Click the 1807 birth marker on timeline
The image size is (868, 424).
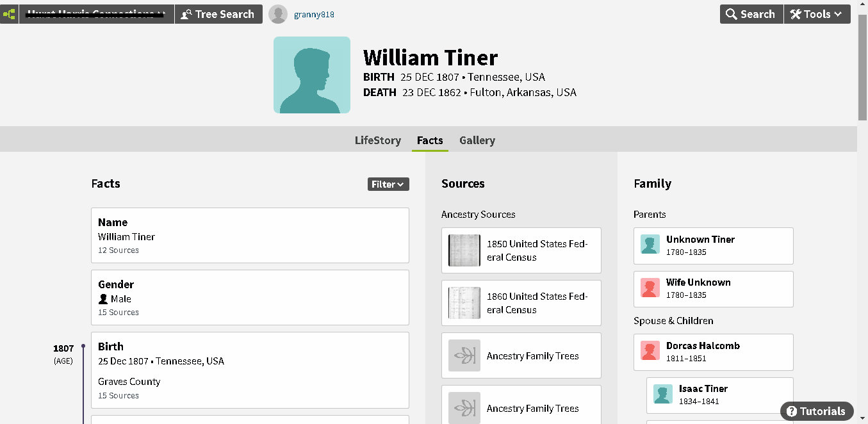click(x=83, y=347)
